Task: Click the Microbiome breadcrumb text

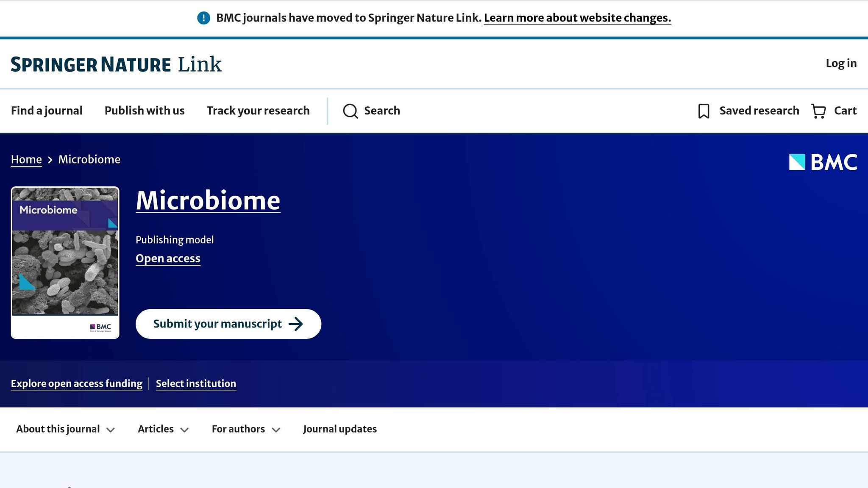Action: click(x=89, y=159)
